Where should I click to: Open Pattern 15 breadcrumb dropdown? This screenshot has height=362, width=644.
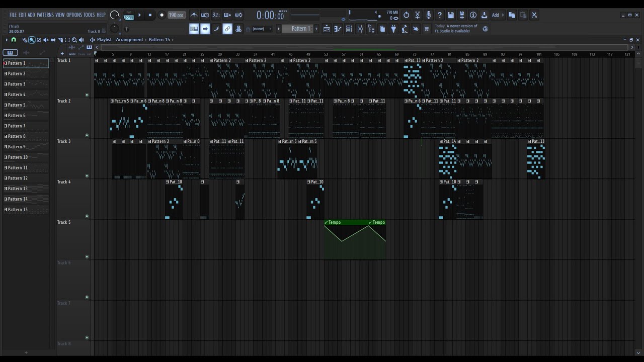[160, 40]
